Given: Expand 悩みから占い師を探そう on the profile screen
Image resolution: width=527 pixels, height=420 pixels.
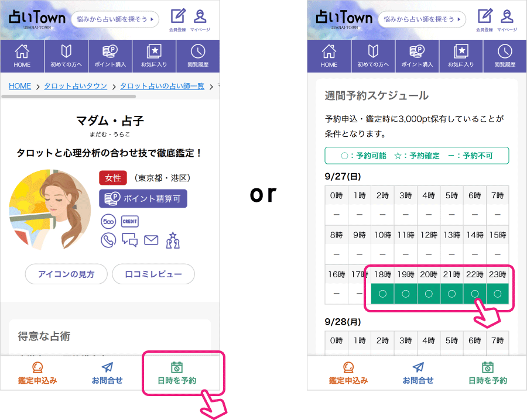Looking at the screenshot, I should pyautogui.click(x=115, y=19).
